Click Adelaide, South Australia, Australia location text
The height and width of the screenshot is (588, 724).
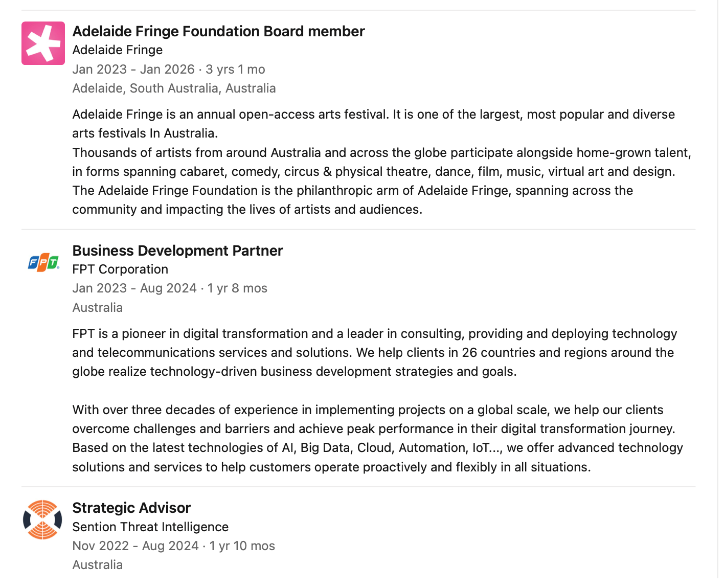pyautogui.click(x=174, y=88)
